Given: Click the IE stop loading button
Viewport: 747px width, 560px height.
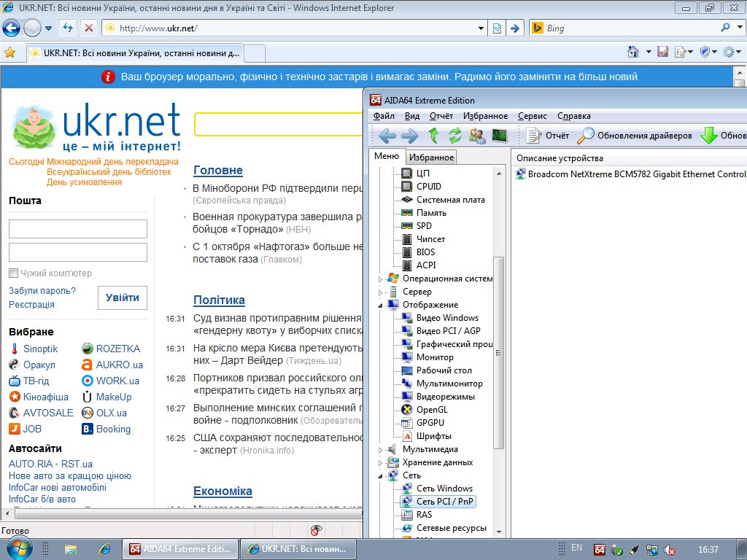Looking at the screenshot, I should (x=88, y=28).
